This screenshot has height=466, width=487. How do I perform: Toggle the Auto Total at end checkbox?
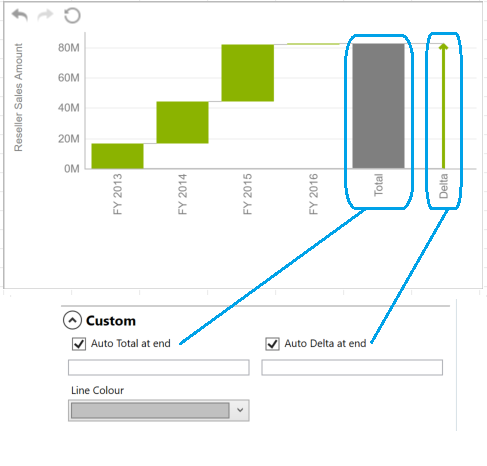[x=79, y=344]
